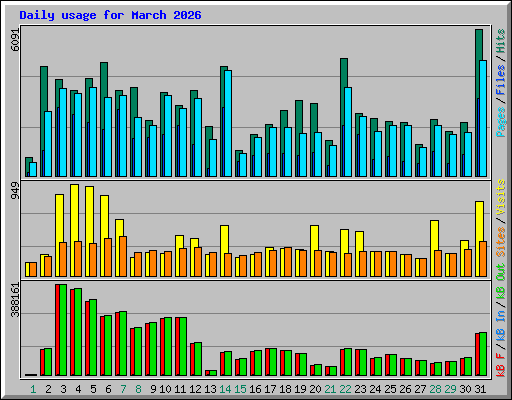Viewport: 512px width, 400px height.
Task: Click day label 10 on the x-axis
Action: [x=165, y=389]
